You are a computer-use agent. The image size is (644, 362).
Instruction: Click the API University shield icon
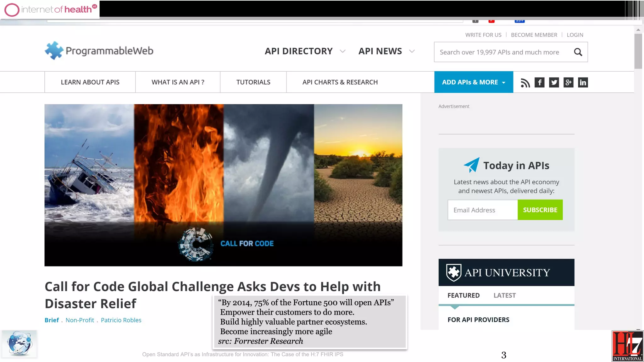click(454, 272)
